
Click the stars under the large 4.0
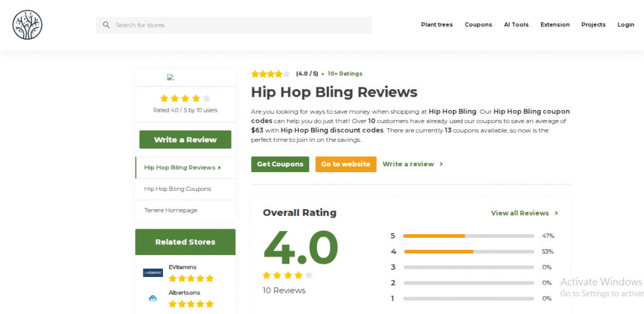coord(287,275)
